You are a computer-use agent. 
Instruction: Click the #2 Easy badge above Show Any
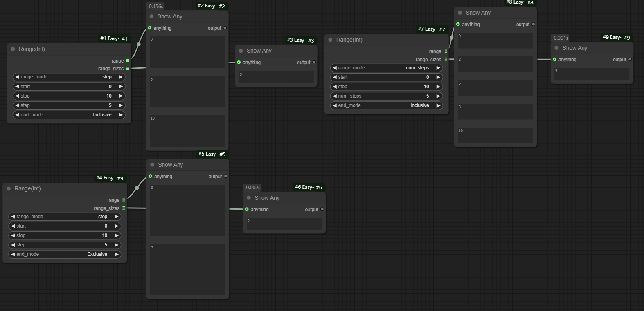[211, 6]
